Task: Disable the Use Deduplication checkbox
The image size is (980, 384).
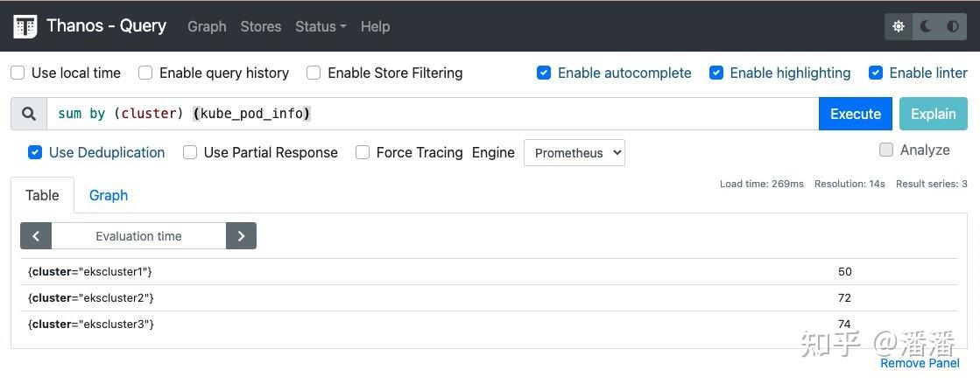Action: 35,152
